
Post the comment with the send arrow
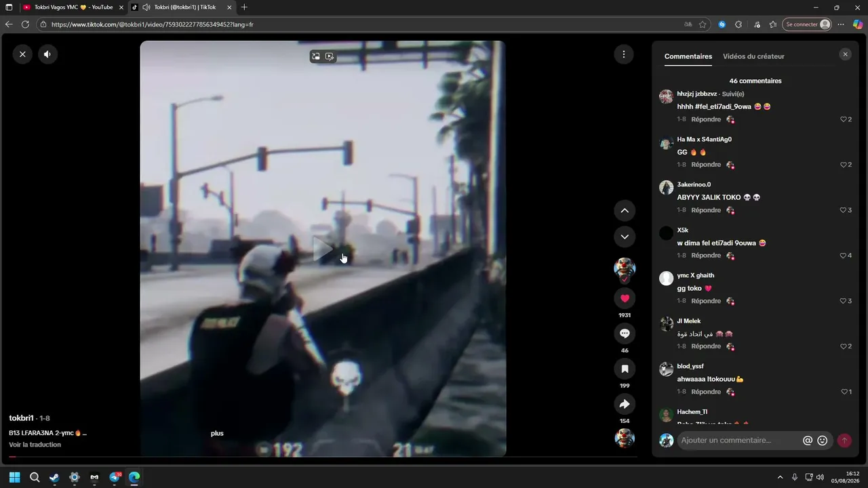pos(844,441)
